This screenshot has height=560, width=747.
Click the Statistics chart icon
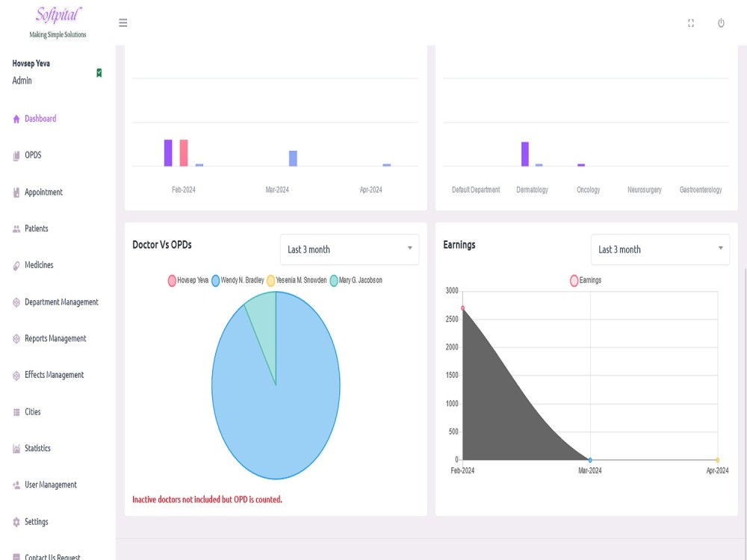point(16,449)
